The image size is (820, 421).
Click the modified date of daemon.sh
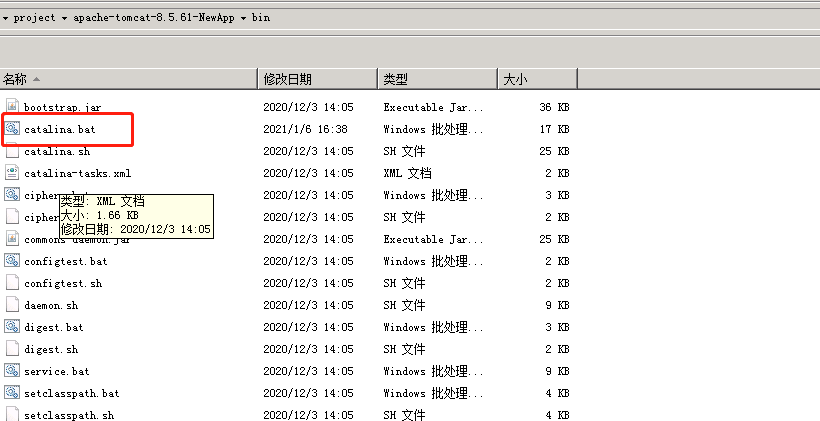(x=309, y=305)
